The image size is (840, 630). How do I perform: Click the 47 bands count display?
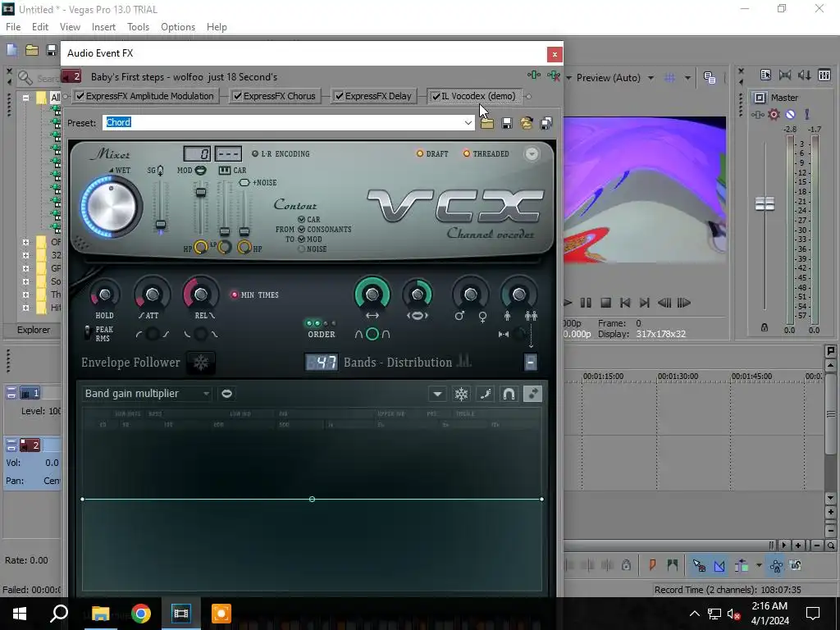(x=322, y=363)
